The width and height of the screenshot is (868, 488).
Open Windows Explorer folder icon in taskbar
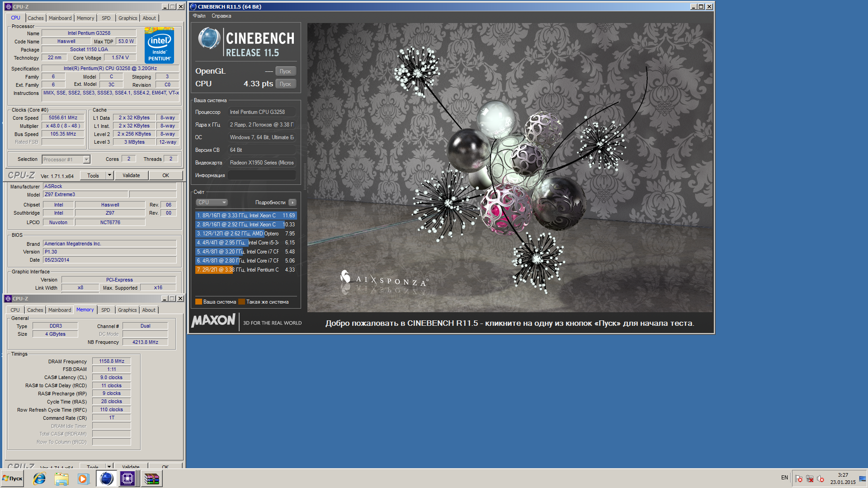61,479
